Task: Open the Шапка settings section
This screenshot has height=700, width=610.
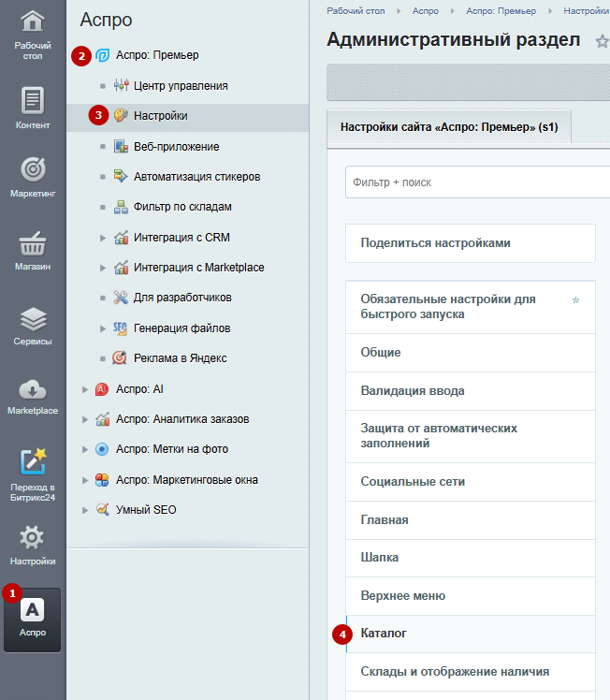Action: [471, 558]
